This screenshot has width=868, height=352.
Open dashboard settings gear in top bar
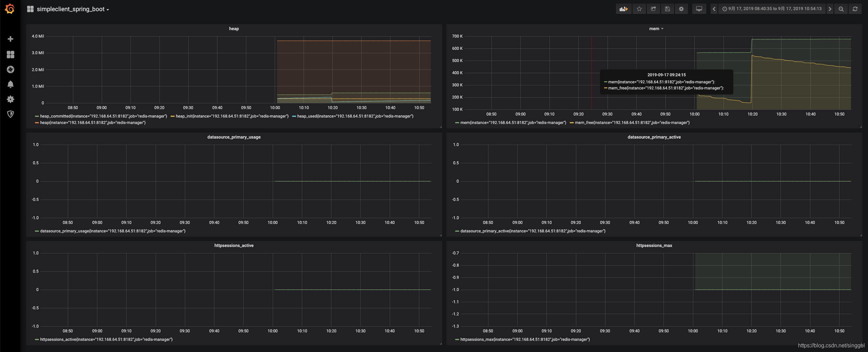(x=681, y=9)
